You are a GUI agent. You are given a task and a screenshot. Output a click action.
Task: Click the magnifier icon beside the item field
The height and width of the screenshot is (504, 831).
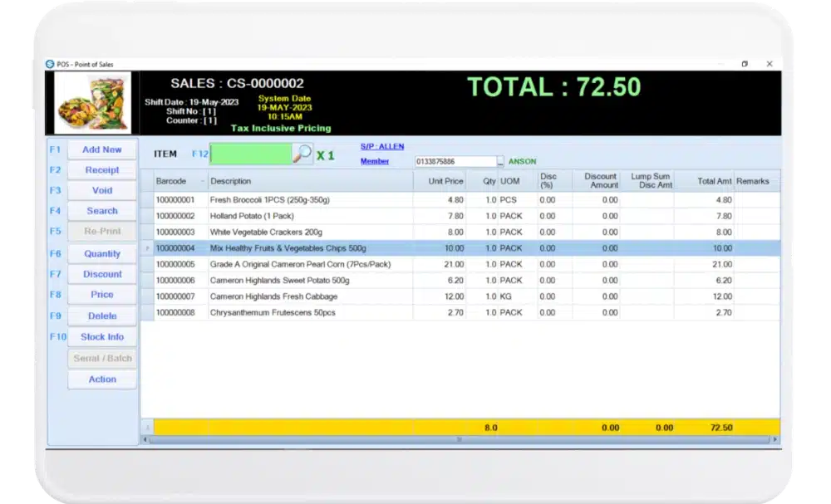pos(302,154)
